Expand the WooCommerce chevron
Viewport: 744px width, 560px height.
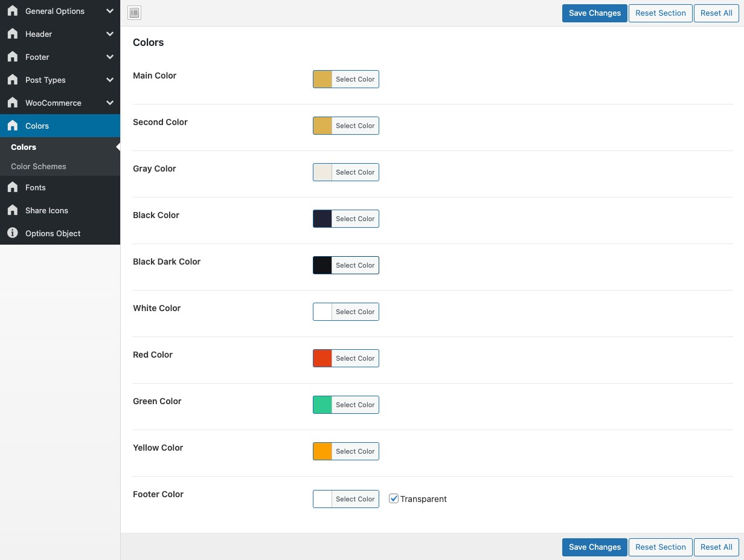(109, 103)
